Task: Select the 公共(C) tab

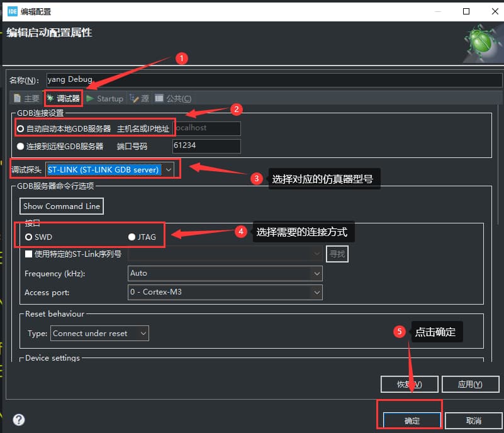Action: 173,99
